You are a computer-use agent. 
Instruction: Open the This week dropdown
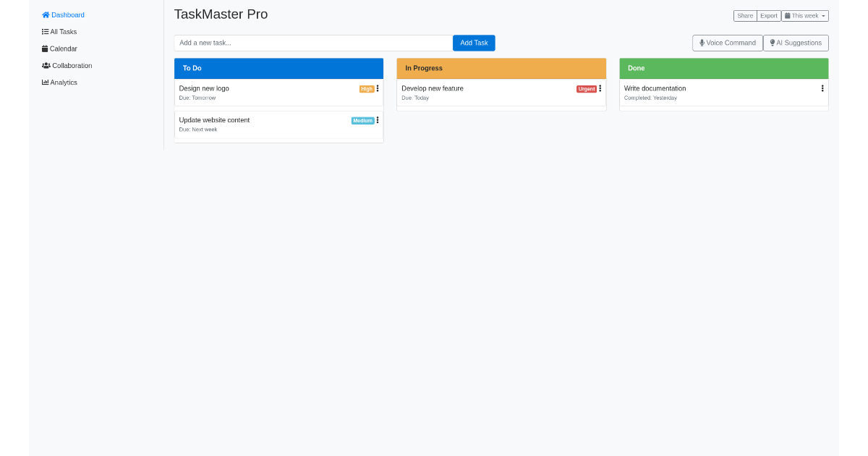[805, 15]
